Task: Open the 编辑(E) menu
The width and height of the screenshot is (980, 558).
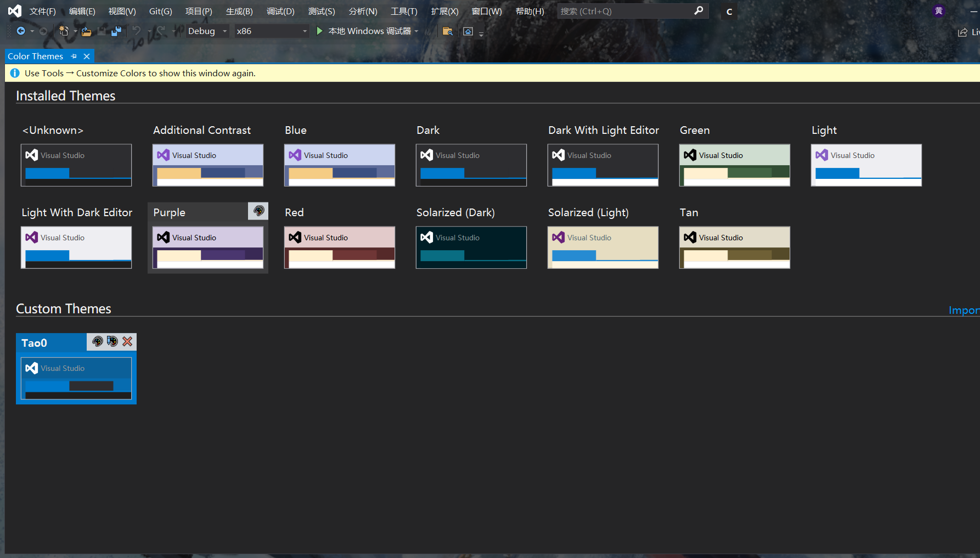Action: click(x=82, y=11)
